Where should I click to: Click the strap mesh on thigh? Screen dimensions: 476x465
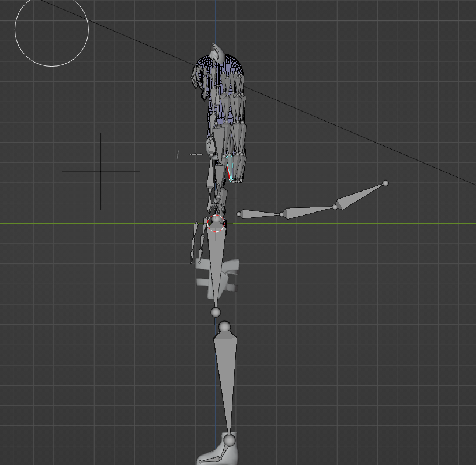coord(217,278)
